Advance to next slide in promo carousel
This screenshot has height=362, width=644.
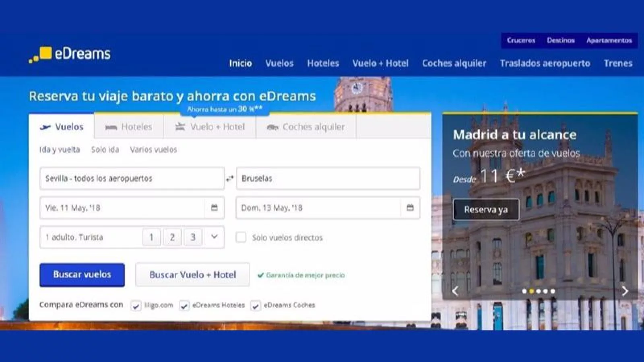[x=625, y=291]
